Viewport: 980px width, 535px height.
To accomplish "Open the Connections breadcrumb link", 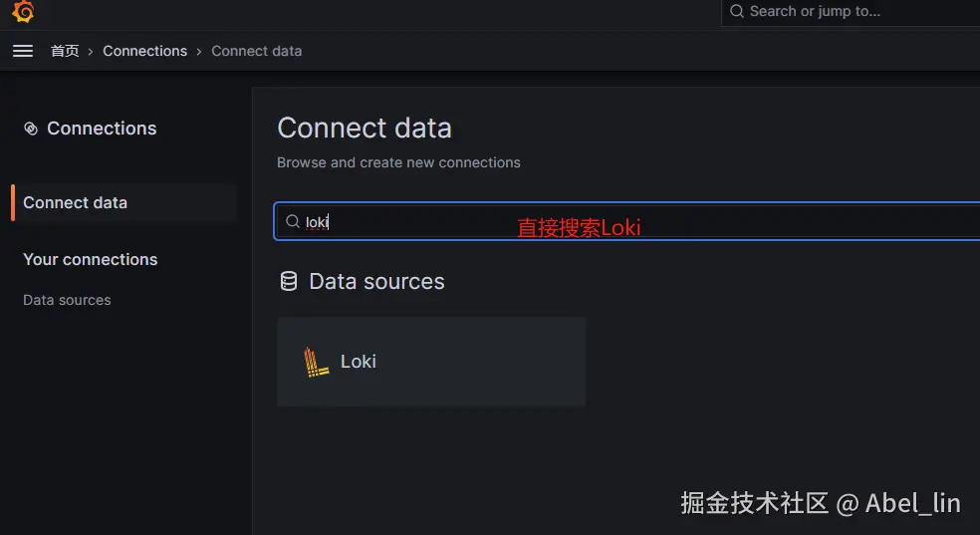I will tap(144, 51).
